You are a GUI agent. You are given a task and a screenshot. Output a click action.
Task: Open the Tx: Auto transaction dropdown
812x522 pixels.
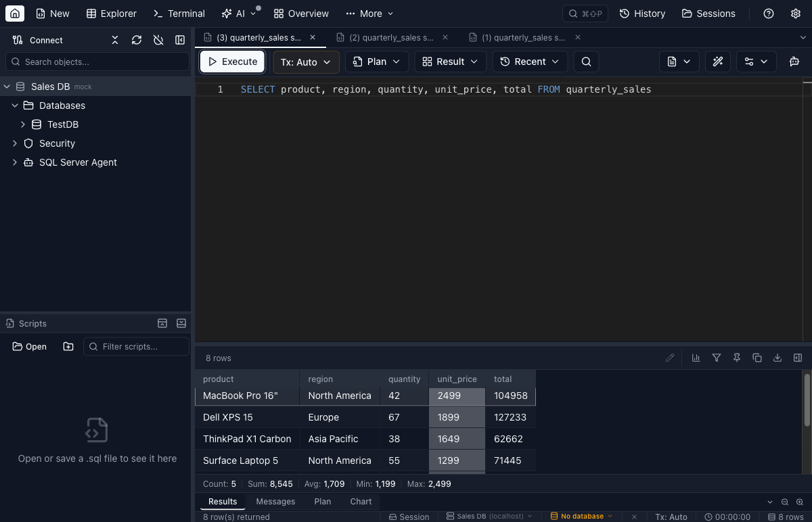click(306, 62)
